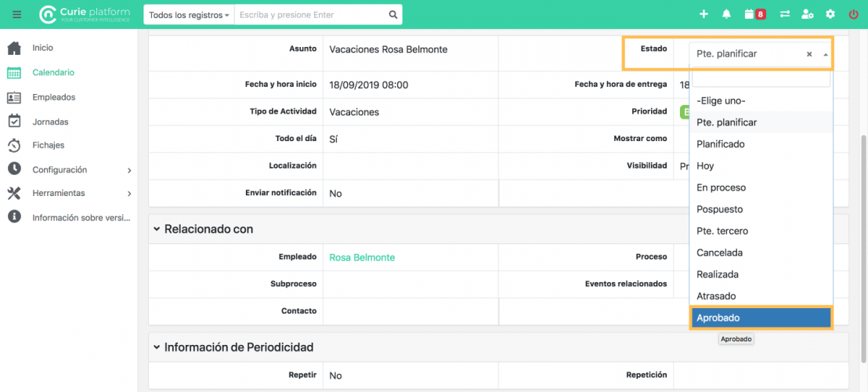868x392 pixels.
Task: Open Fichajes in the sidebar
Action: tap(48, 145)
